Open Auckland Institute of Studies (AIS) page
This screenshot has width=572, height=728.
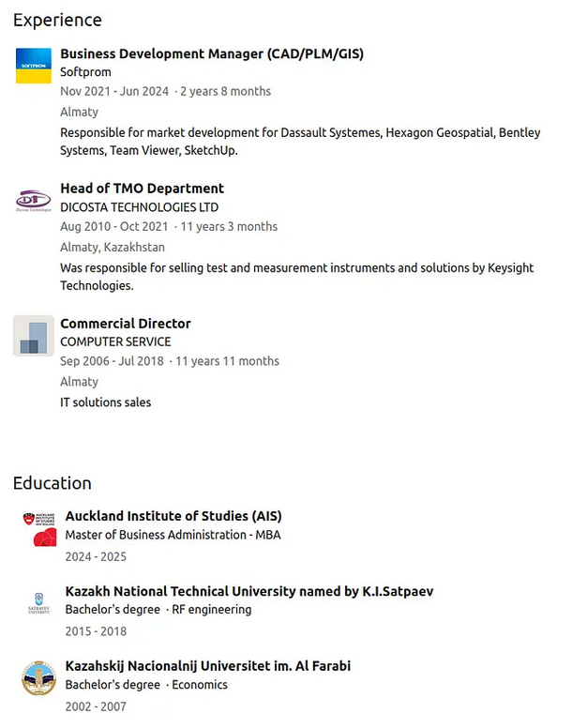pos(173,516)
